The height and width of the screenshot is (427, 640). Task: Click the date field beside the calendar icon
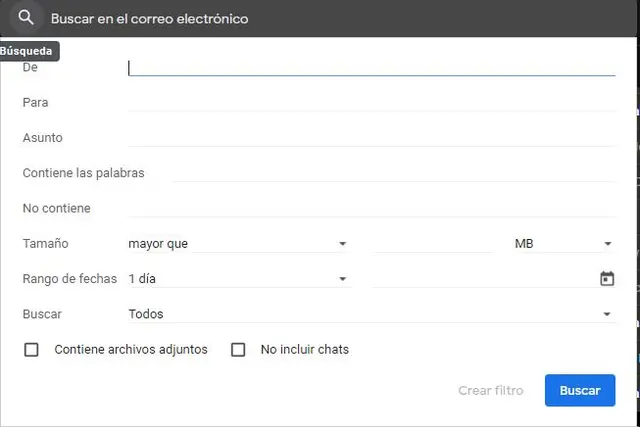click(482, 279)
